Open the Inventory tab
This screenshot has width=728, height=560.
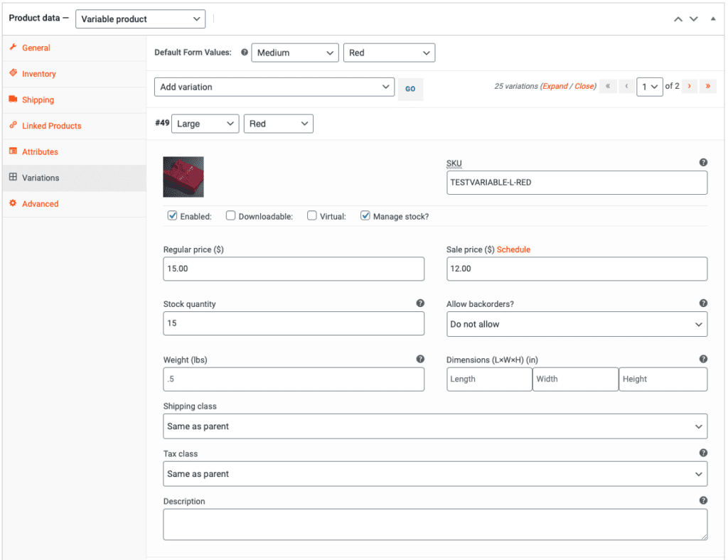(38, 74)
